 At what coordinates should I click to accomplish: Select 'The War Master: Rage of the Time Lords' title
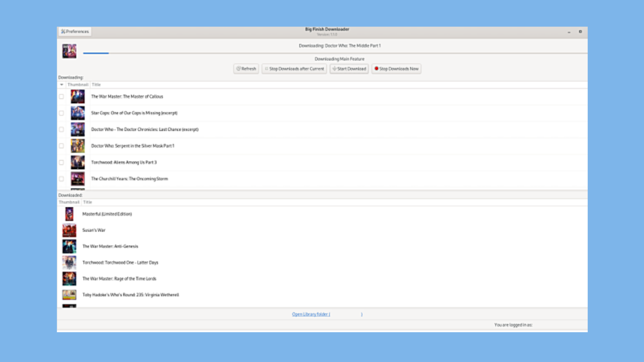click(119, 279)
